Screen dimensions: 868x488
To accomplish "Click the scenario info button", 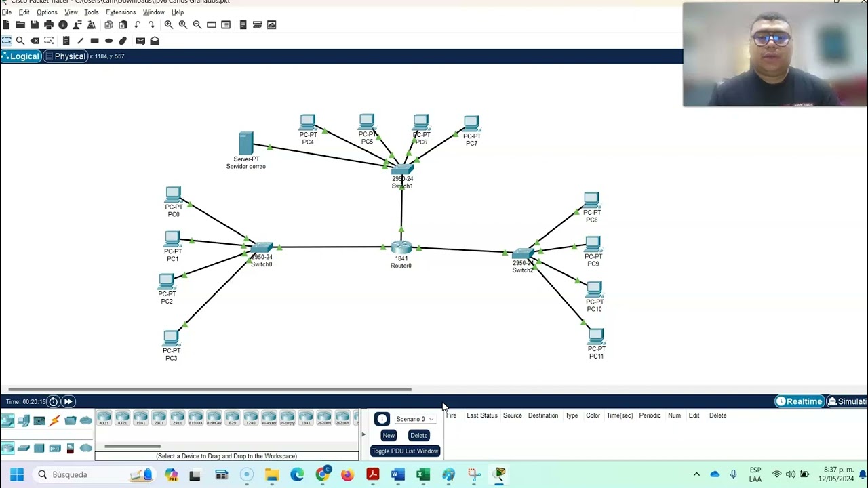I will coord(382,420).
